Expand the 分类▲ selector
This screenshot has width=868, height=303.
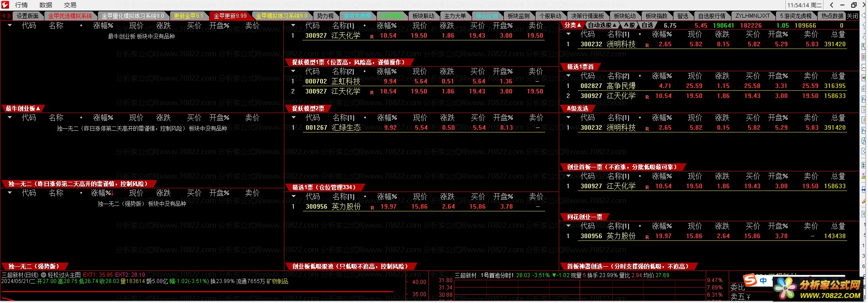coord(573,25)
